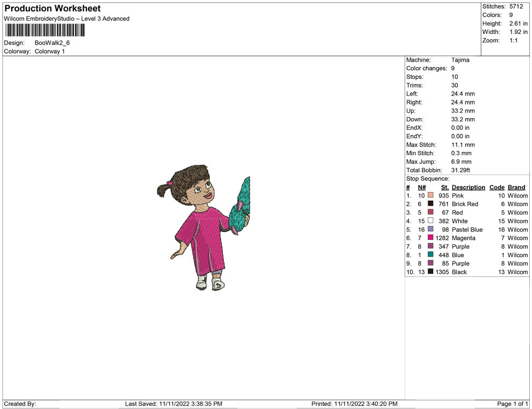Click the Blue thread color swatch
The height and width of the screenshot is (409, 532).
pyautogui.click(x=430, y=254)
